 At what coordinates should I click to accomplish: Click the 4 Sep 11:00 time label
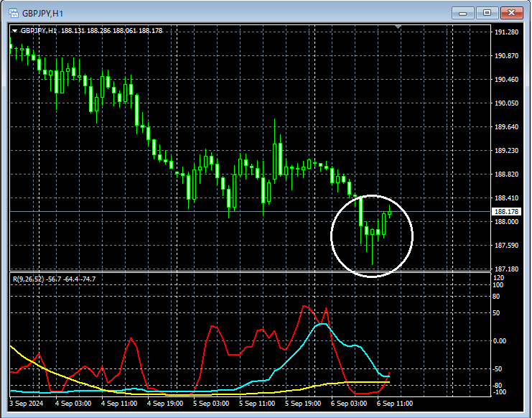pos(119,404)
